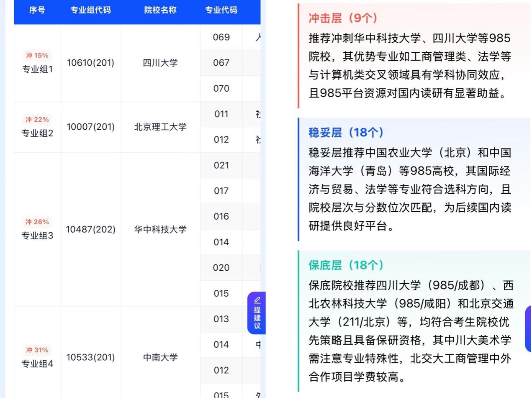The image size is (532, 400).
Task: Click major code 013 of 中南大学
Action: point(221,319)
